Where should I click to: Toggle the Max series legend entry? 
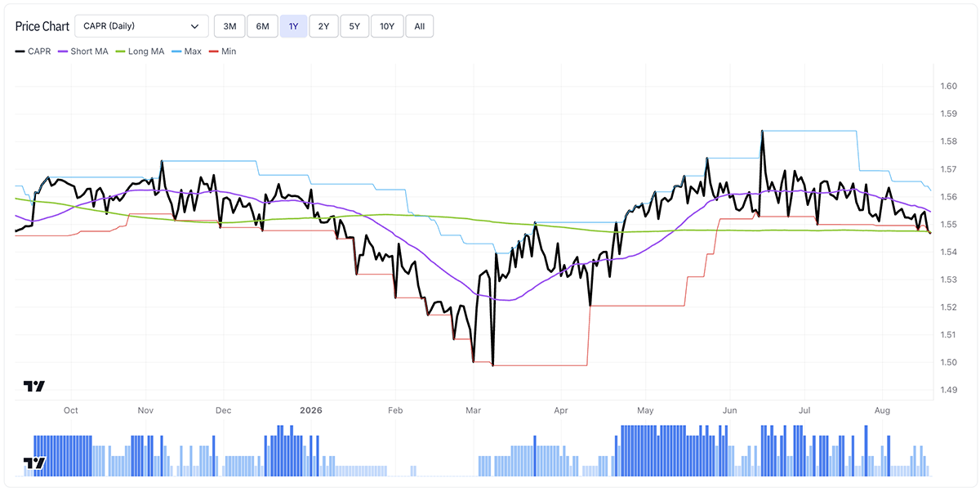click(187, 51)
